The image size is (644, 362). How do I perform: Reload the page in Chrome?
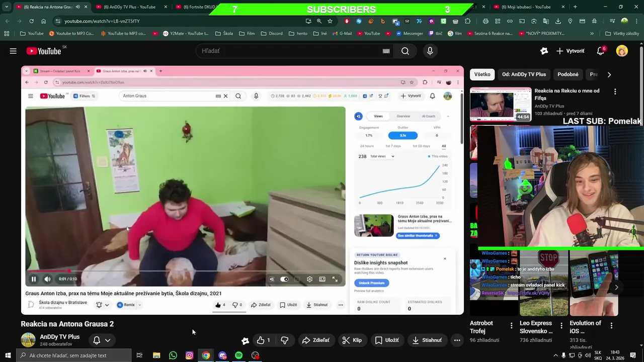coord(31,21)
